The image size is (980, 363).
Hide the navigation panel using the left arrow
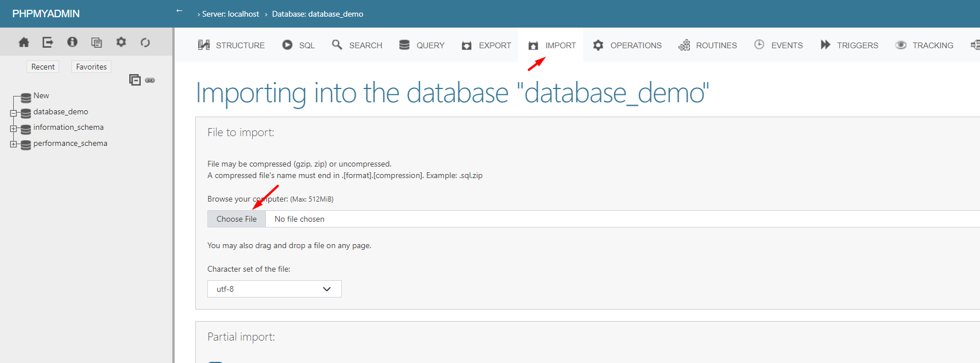pyautogui.click(x=179, y=11)
